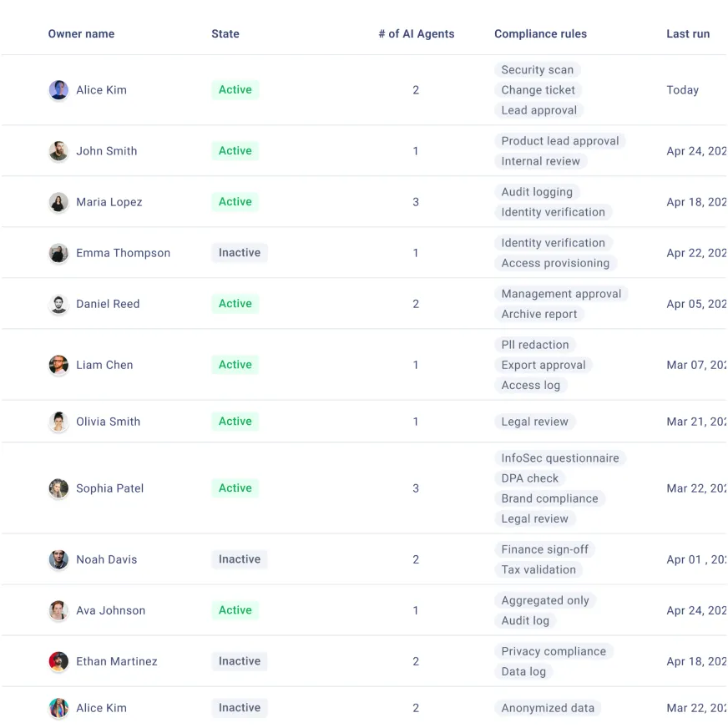Click the Finance sign-off compliance chip
The image size is (728, 728).
544,549
